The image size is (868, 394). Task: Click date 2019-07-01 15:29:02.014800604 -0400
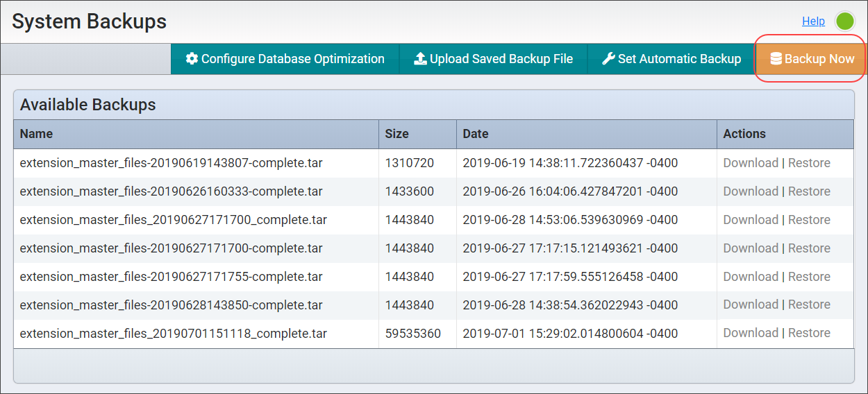point(570,333)
